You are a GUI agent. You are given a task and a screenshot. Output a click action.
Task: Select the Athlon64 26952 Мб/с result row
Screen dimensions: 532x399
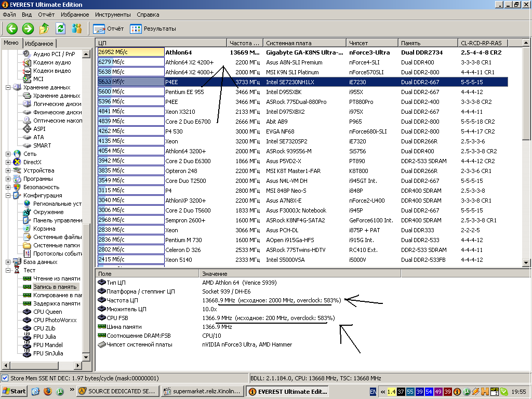tap(303, 52)
